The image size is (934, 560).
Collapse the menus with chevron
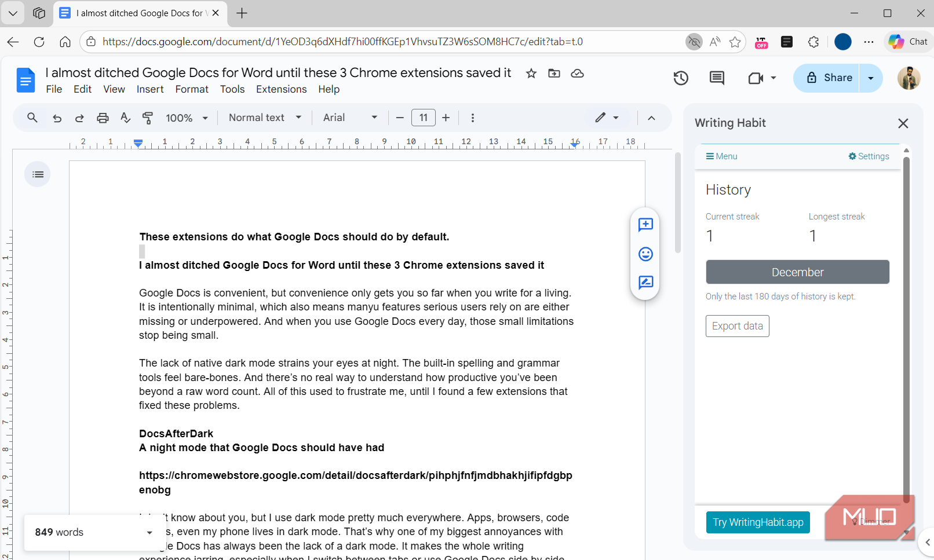tap(651, 118)
